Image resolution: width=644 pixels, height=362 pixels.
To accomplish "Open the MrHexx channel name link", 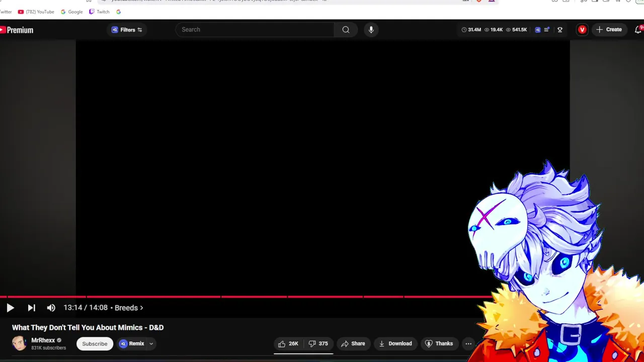I will [x=43, y=340].
